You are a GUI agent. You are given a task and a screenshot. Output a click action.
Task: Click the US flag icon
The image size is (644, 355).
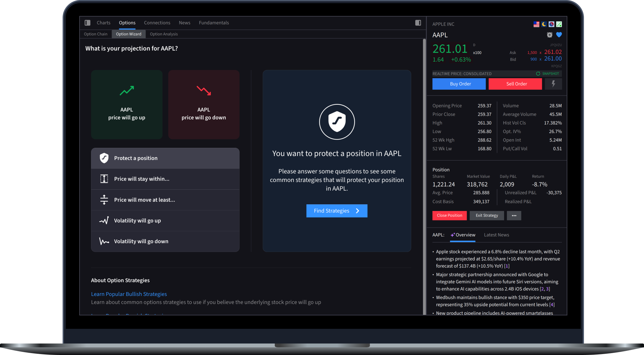click(536, 24)
